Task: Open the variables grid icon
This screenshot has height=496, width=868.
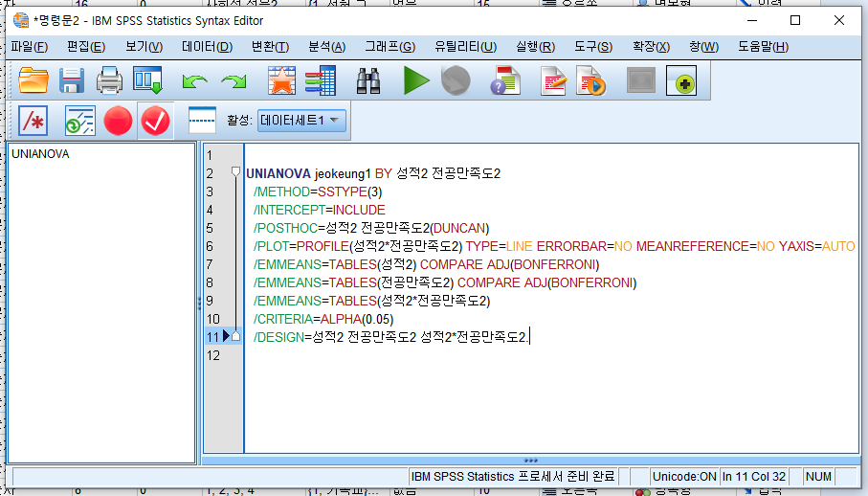Action: point(321,80)
